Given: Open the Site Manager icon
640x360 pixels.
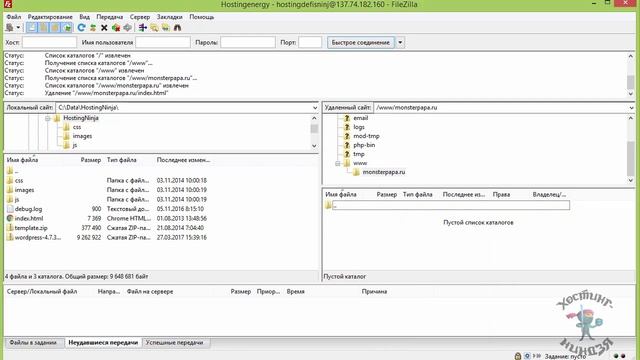Looking at the screenshot, I should click(9, 28).
